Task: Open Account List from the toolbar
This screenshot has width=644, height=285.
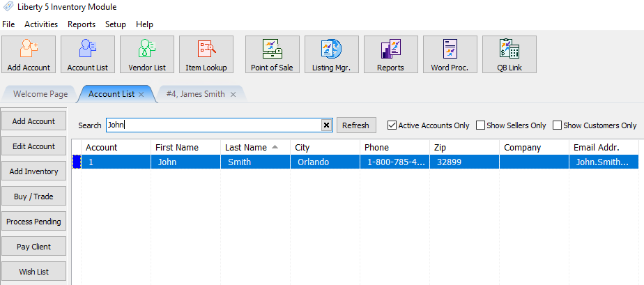Action: (x=88, y=54)
